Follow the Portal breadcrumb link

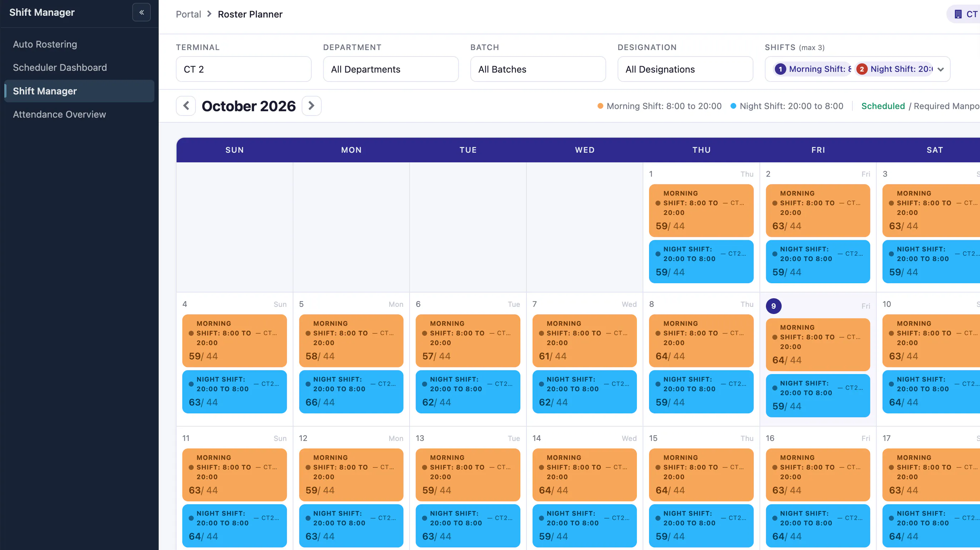pos(188,14)
